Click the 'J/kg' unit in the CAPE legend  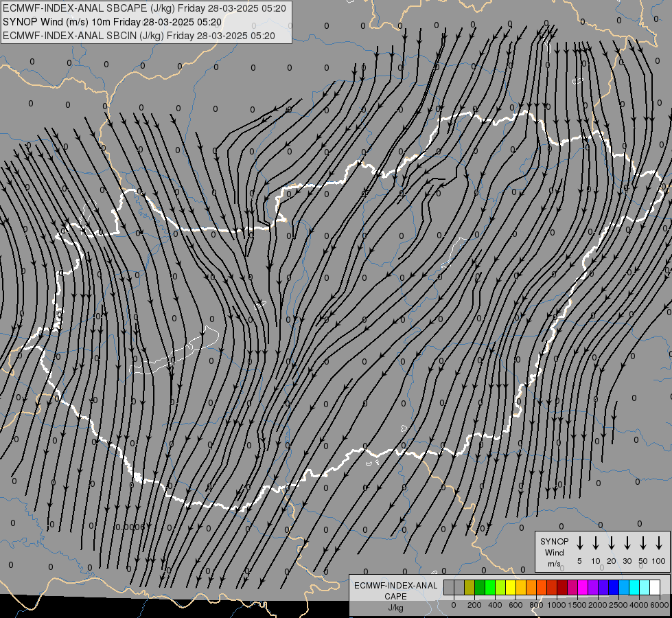[x=395, y=608]
